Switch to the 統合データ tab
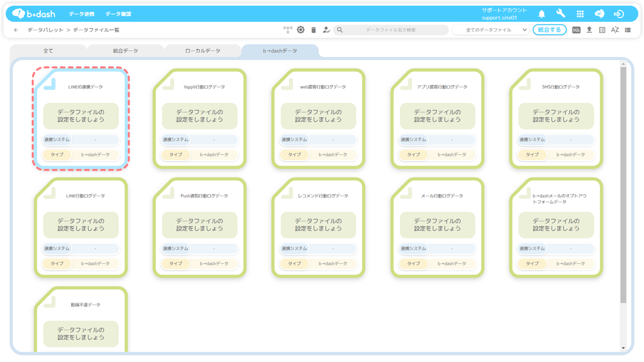The height and width of the screenshot is (362, 644). (x=125, y=51)
